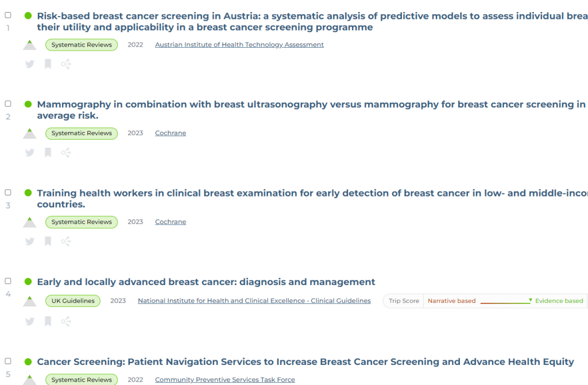The width and height of the screenshot is (588, 385).
Task: Follow the Cochrane source link for result 2
Action: click(x=171, y=133)
